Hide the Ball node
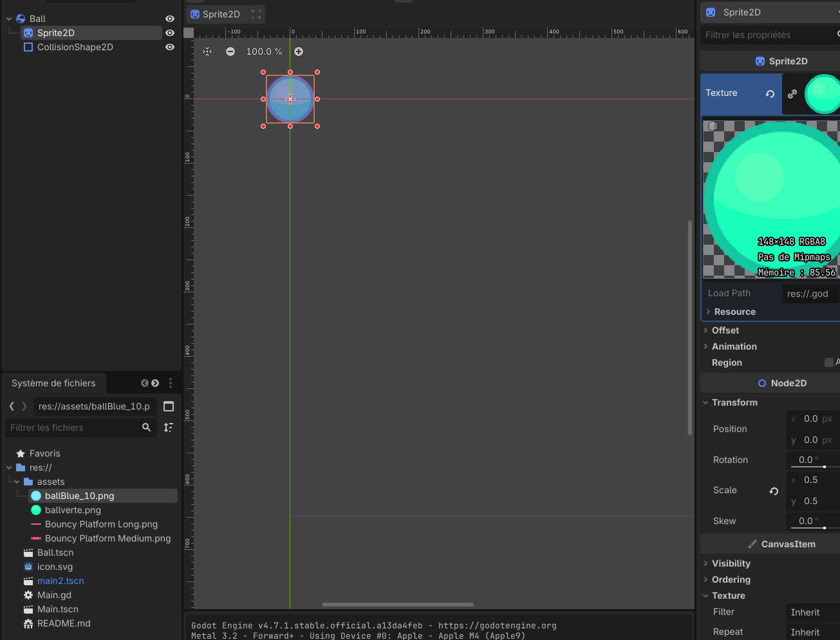Viewport: 840px width, 640px height. click(170, 19)
